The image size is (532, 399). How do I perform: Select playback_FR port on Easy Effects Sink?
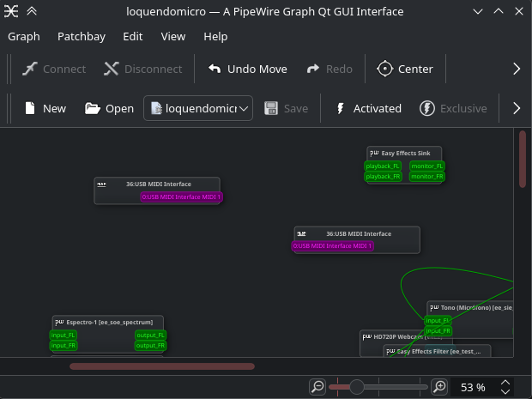(x=383, y=177)
